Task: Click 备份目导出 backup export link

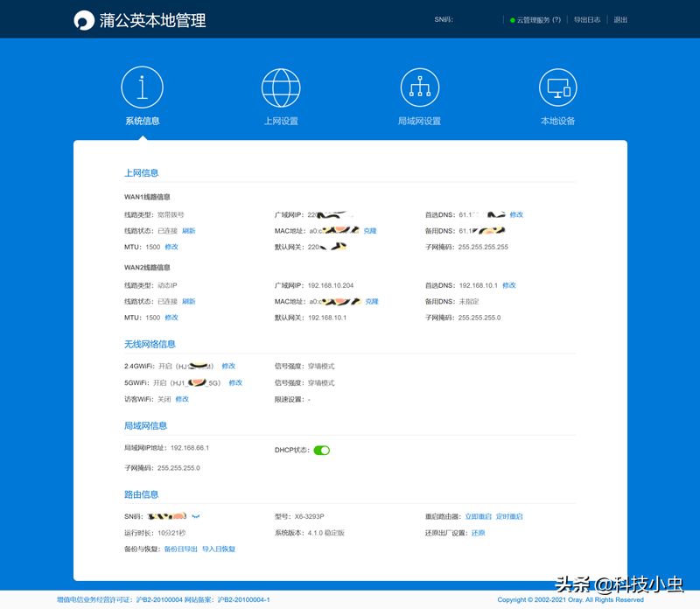Action: (181, 549)
